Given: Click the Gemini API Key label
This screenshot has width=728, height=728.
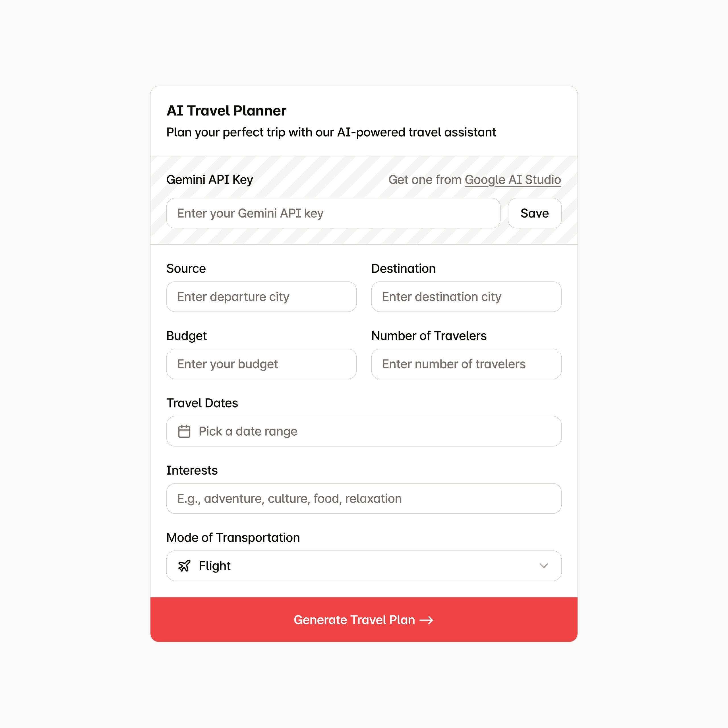Looking at the screenshot, I should (x=210, y=180).
